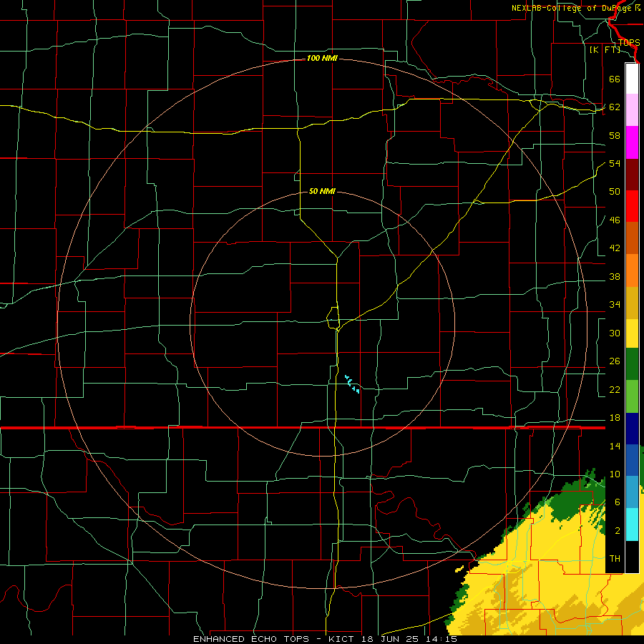Click the legend value 30
Image resolution: width=644 pixels, height=644 pixels.
point(615,333)
